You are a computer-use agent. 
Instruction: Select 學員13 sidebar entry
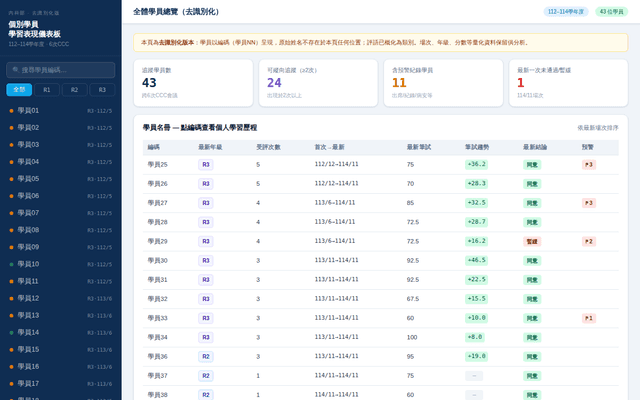[60, 315]
